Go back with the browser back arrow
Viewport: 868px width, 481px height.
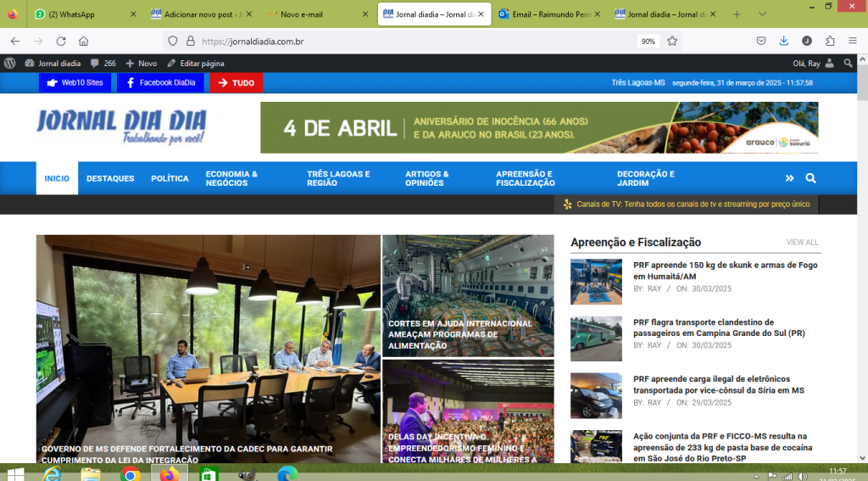[x=15, y=41]
